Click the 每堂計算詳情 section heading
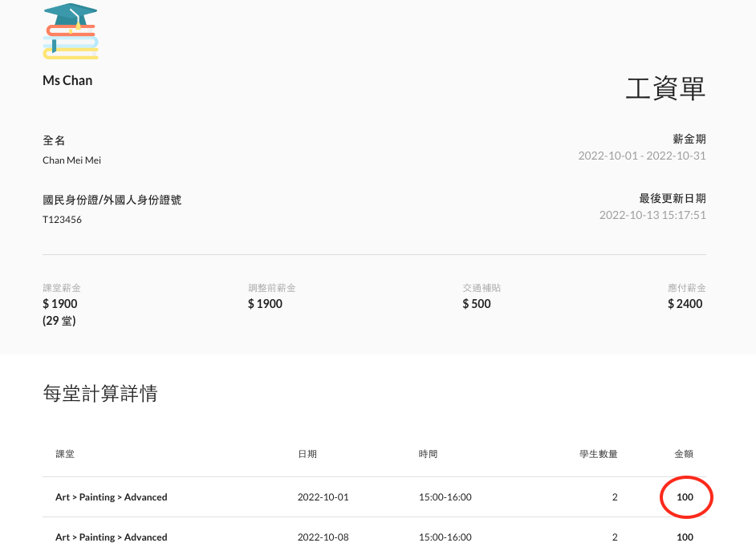This screenshot has width=756, height=555. 100,394
